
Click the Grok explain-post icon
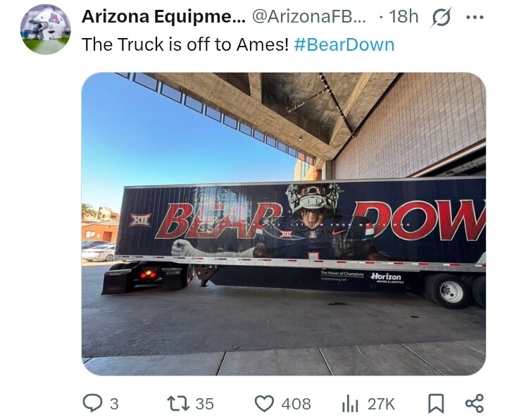coord(441,18)
